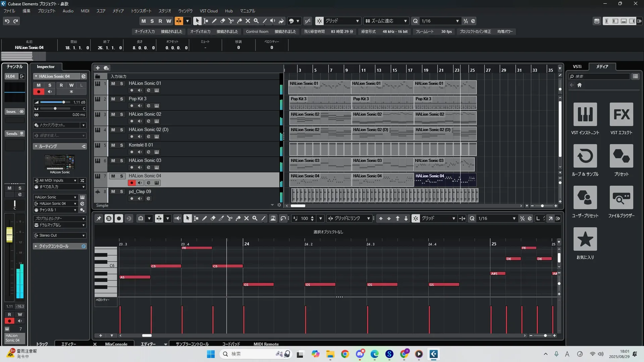Viewport: 644px width, 362px height.
Task: Open the MIDI menu in menu bar
Action: coord(85,11)
